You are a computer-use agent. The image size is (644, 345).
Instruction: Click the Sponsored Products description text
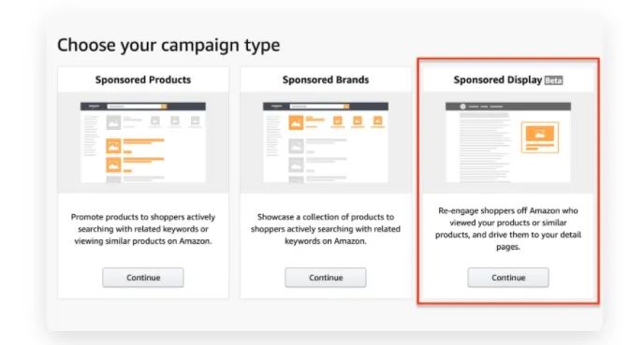click(143, 229)
